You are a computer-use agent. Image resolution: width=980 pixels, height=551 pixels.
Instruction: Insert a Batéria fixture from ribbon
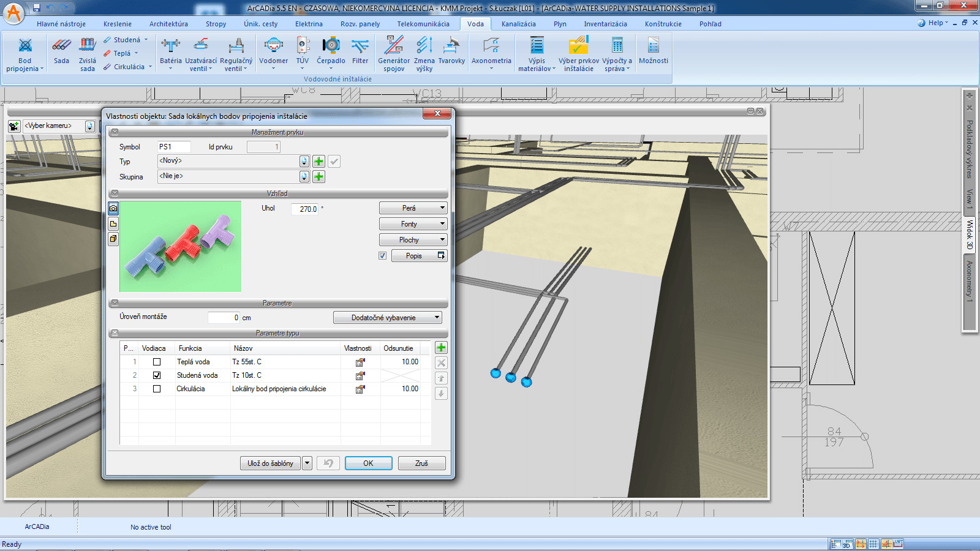point(171,45)
